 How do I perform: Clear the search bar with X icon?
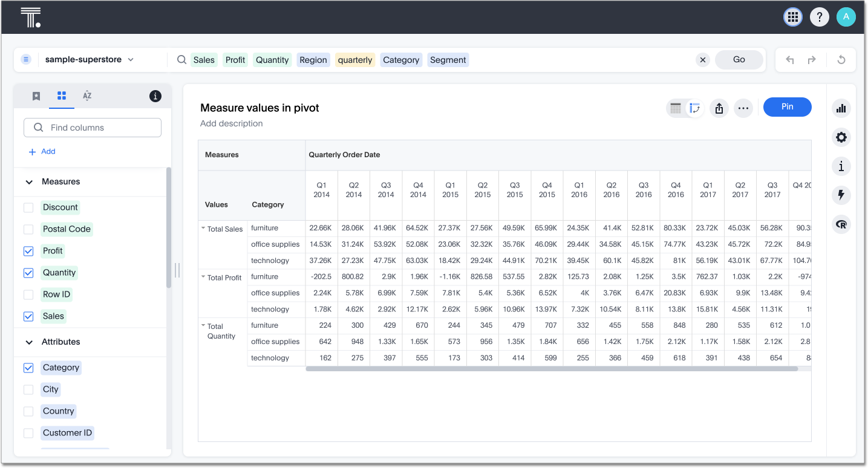pyautogui.click(x=702, y=60)
